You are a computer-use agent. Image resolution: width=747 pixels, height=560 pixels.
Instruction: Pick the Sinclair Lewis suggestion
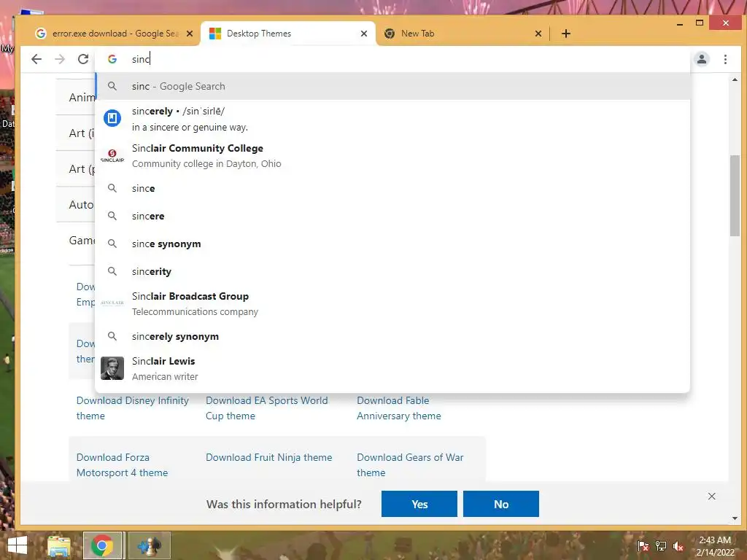coord(392,368)
